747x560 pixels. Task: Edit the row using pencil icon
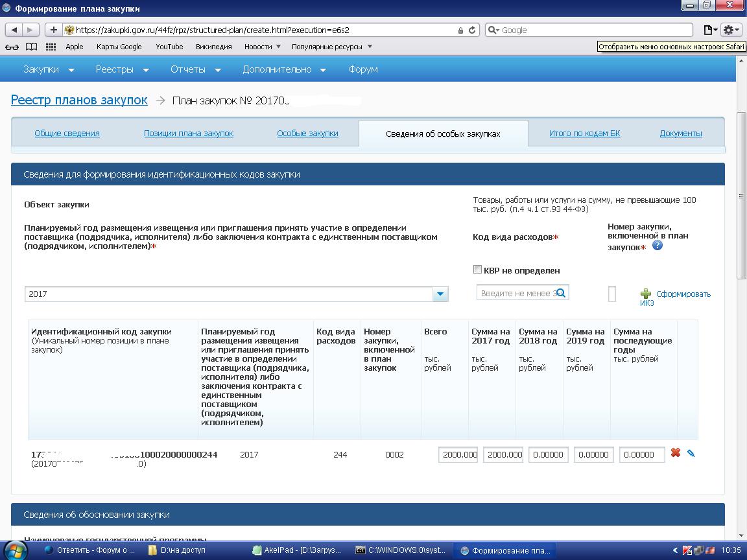[691, 454]
